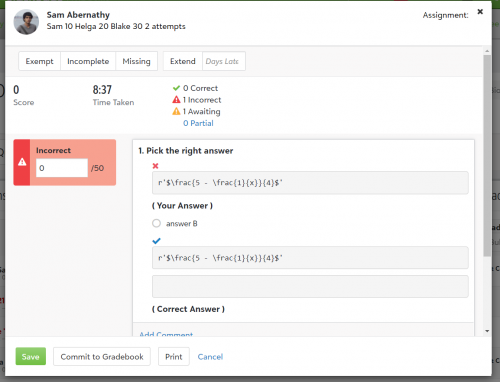Click the green Correct checkmark icon

[176, 88]
